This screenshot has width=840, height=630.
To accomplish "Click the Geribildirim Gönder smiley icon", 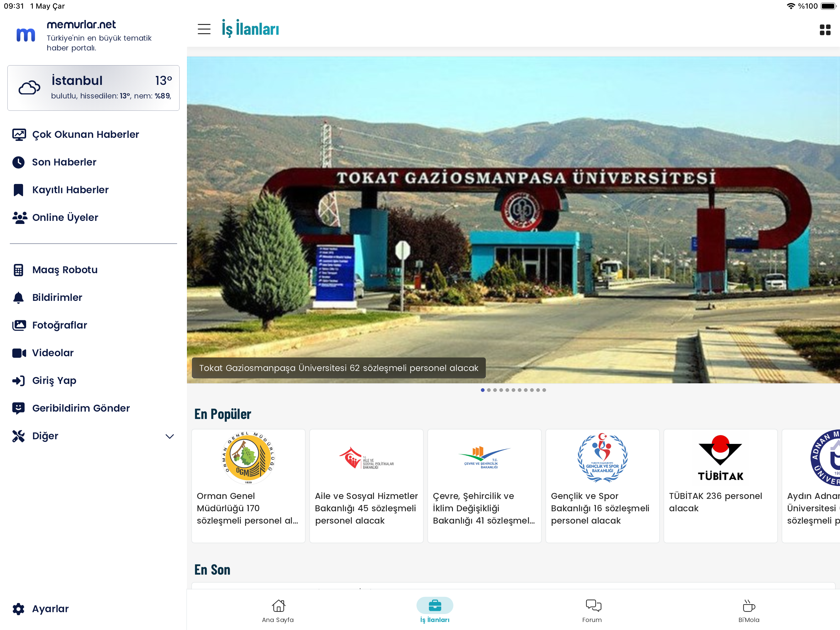I will 18,408.
